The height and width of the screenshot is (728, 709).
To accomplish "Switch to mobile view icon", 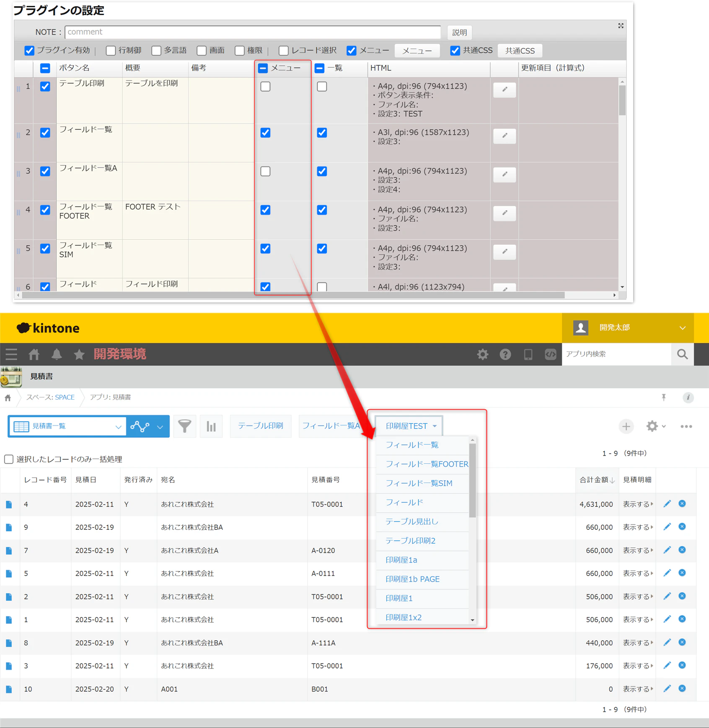I will (x=528, y=354).
